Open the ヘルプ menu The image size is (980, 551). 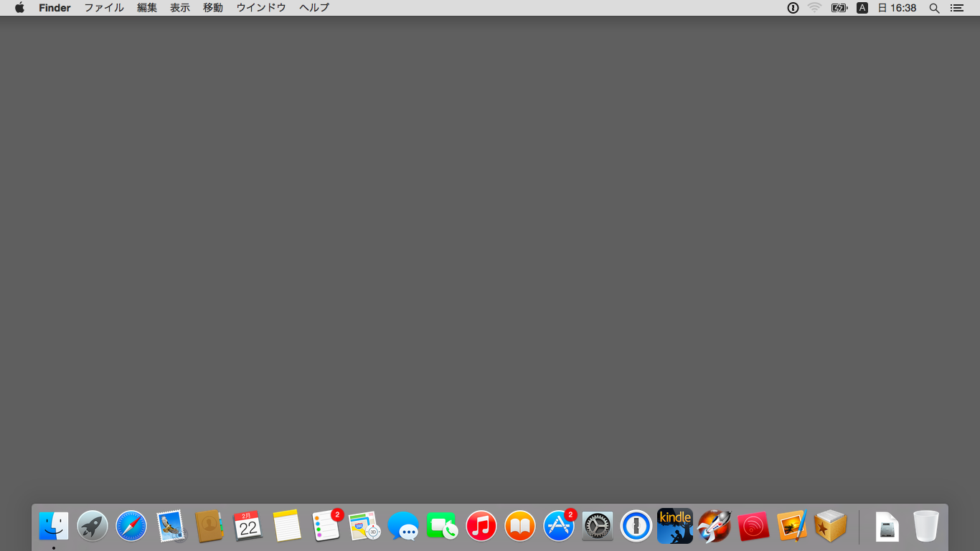[x=314, y=8]
